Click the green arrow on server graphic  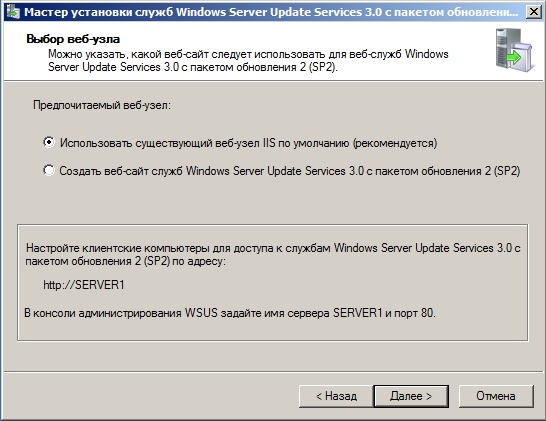[514, 57]
